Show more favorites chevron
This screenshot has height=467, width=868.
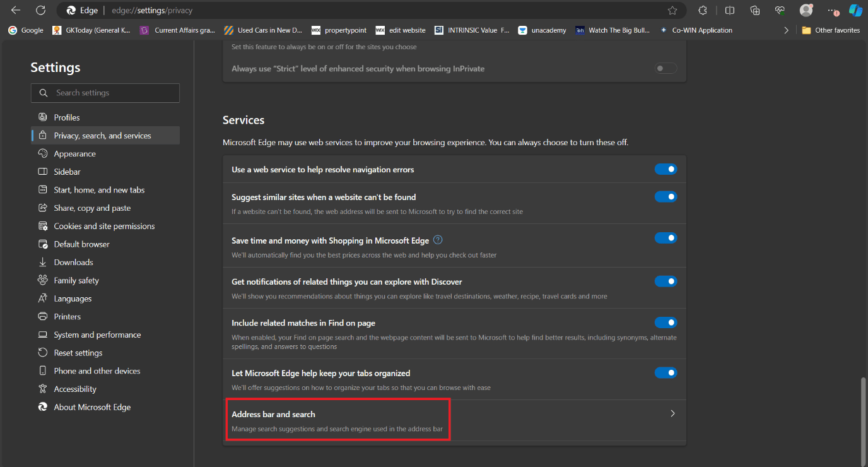tap(786, 30)
